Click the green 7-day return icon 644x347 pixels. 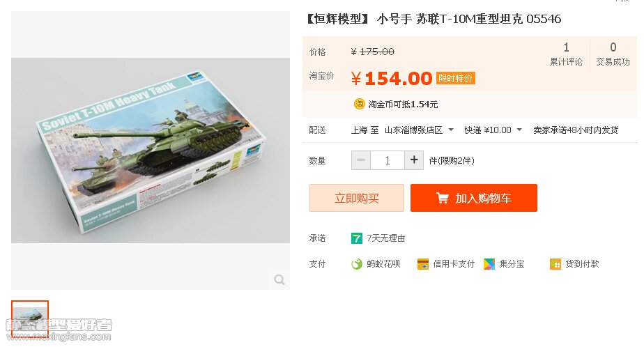coord(357,238)
